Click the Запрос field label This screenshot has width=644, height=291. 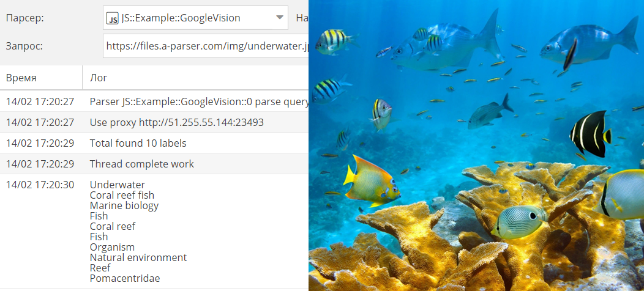pyautogui.click(x=24, y=46)
